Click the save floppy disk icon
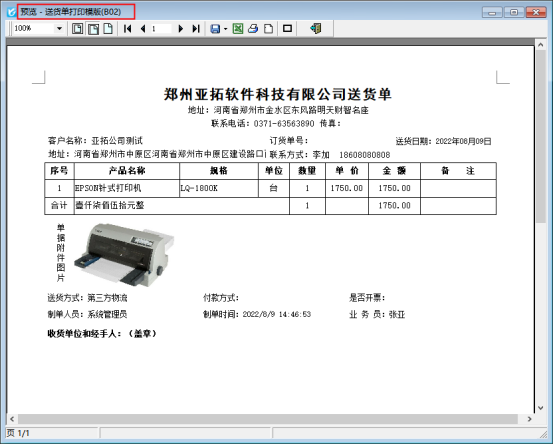554x444 pixels. click(215, 29)
